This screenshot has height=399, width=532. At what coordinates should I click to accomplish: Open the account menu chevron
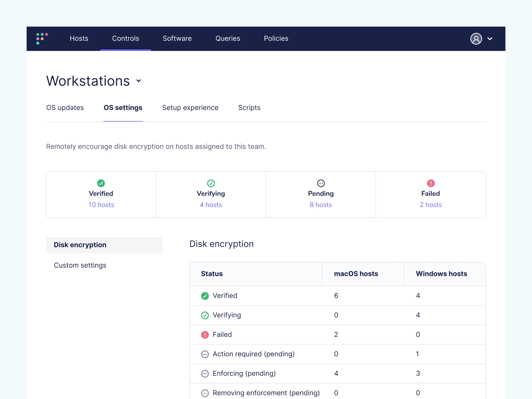(x=490, y=39)
